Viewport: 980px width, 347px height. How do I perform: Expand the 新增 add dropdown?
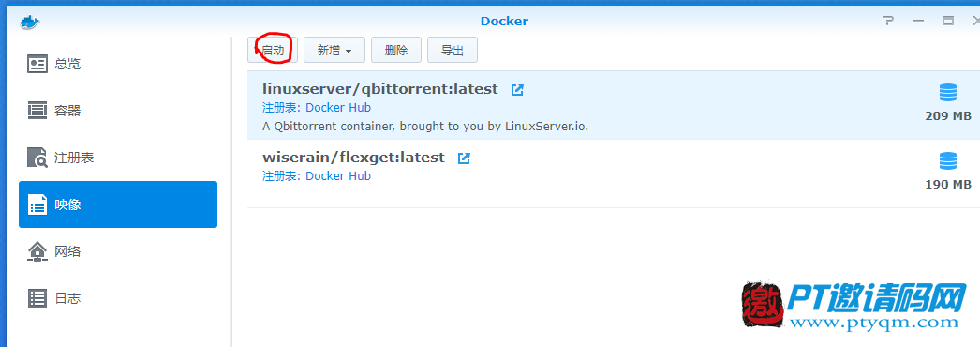click(x=334, y=50)
